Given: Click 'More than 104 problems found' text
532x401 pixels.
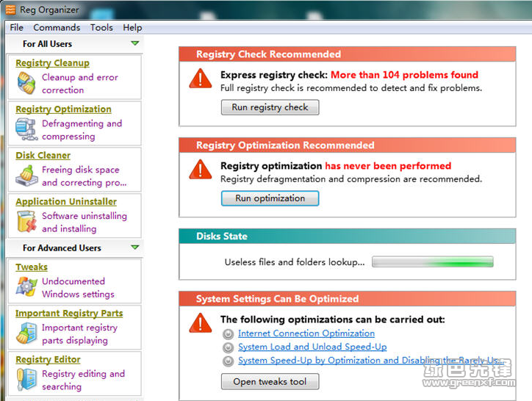Looking at the screenshot, I should [404, 75].
